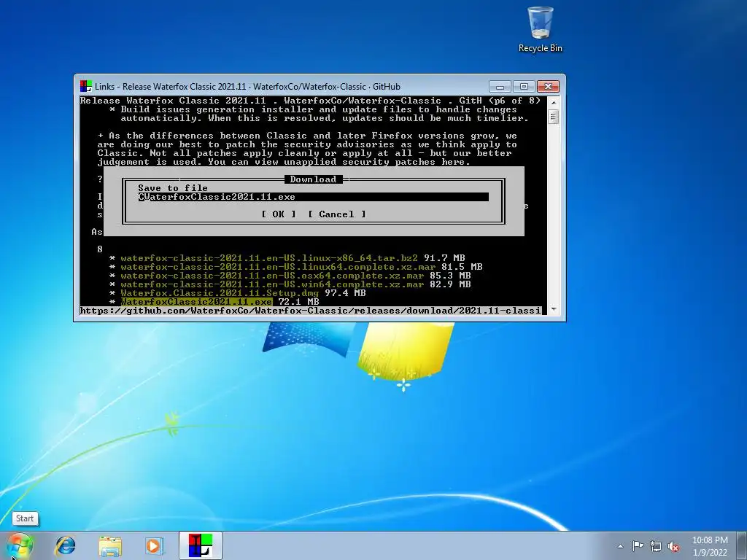Click the Show desktop strip

741,545
